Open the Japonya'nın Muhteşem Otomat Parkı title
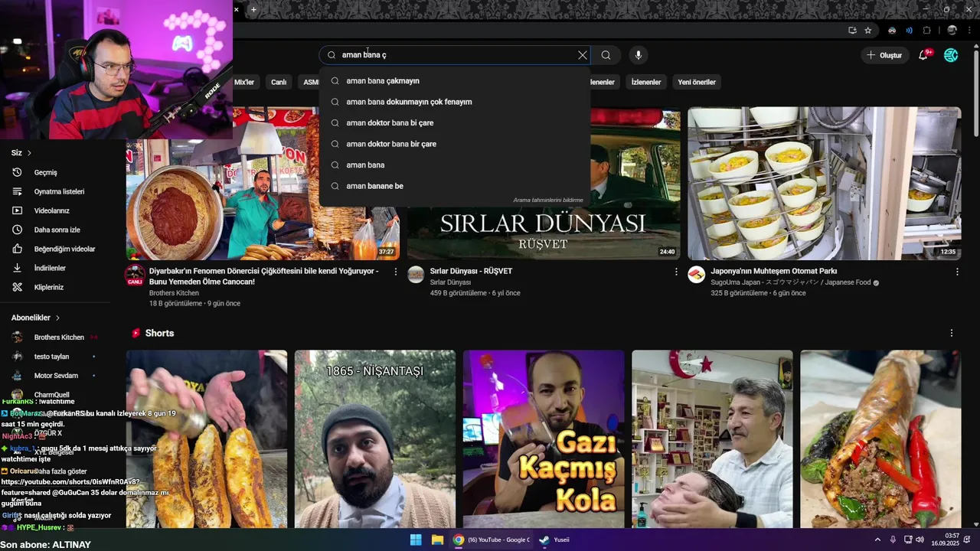 (x=773, y=271)
